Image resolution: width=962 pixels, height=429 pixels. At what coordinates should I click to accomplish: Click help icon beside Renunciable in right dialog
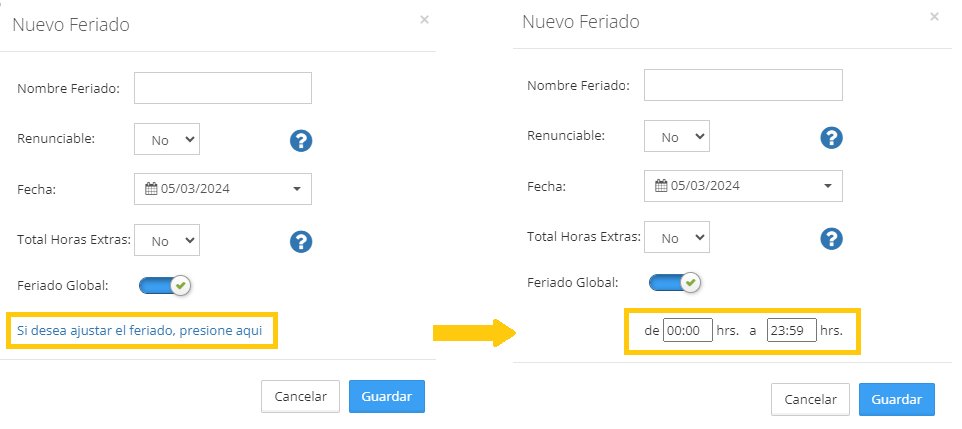pyautogui.click(x=831, y=138)
